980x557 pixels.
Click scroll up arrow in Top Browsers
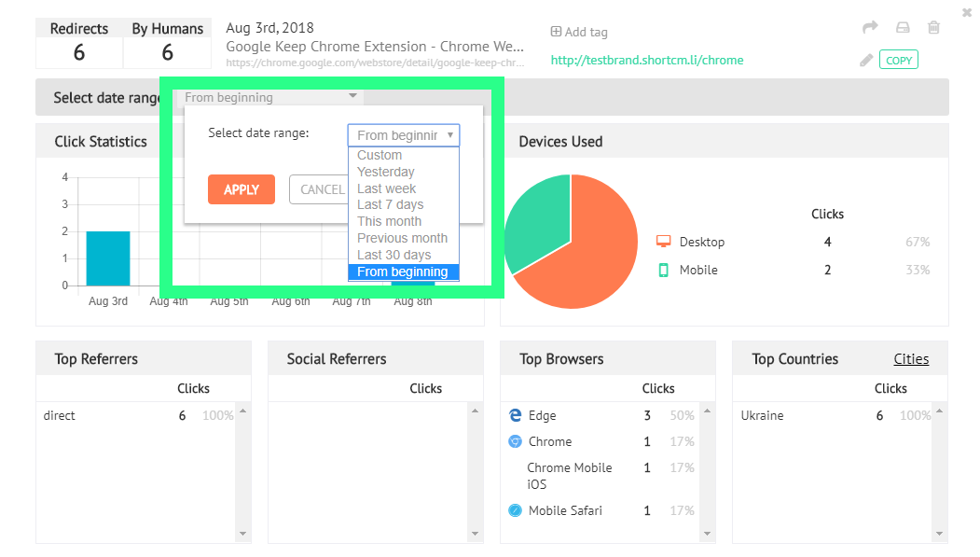pos(708,411)
